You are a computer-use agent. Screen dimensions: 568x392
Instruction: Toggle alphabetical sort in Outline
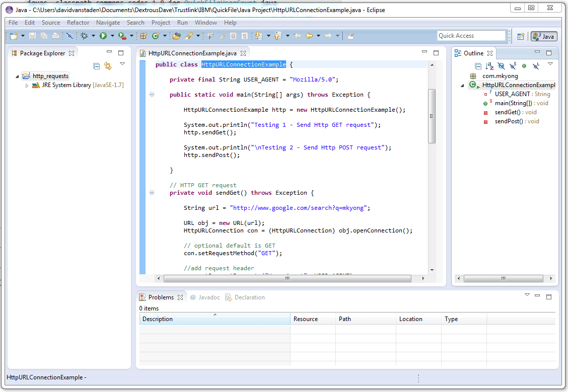click(x=490, y=66)
